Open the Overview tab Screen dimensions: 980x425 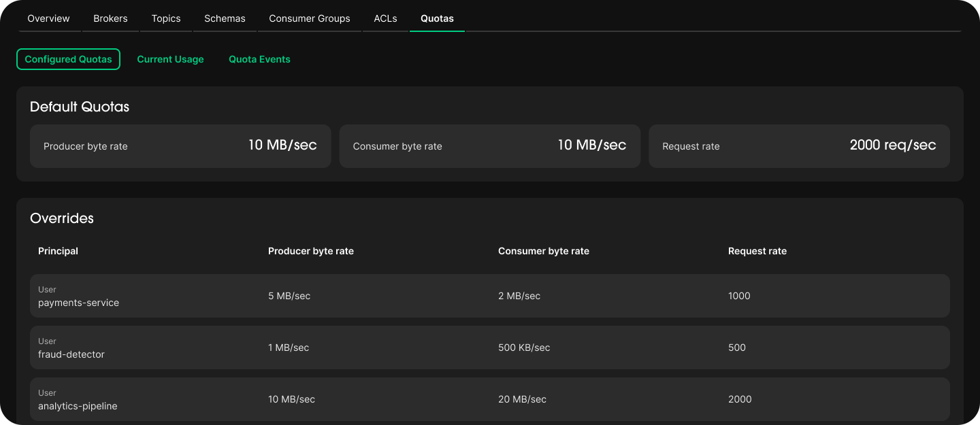(48, 18)
